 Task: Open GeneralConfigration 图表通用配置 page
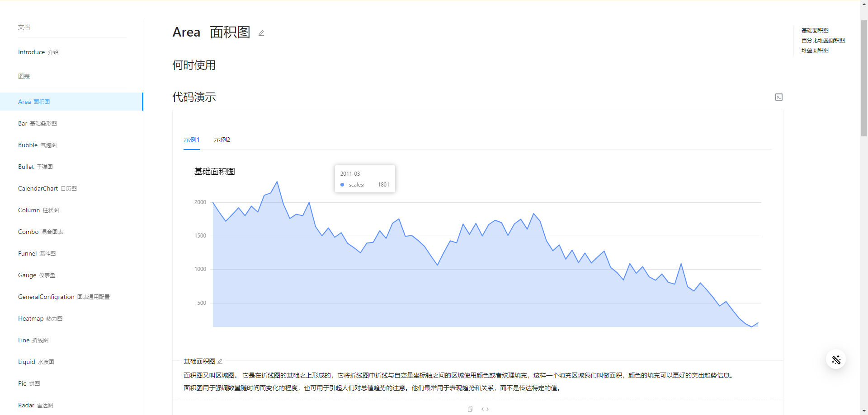tap(71, 297)
